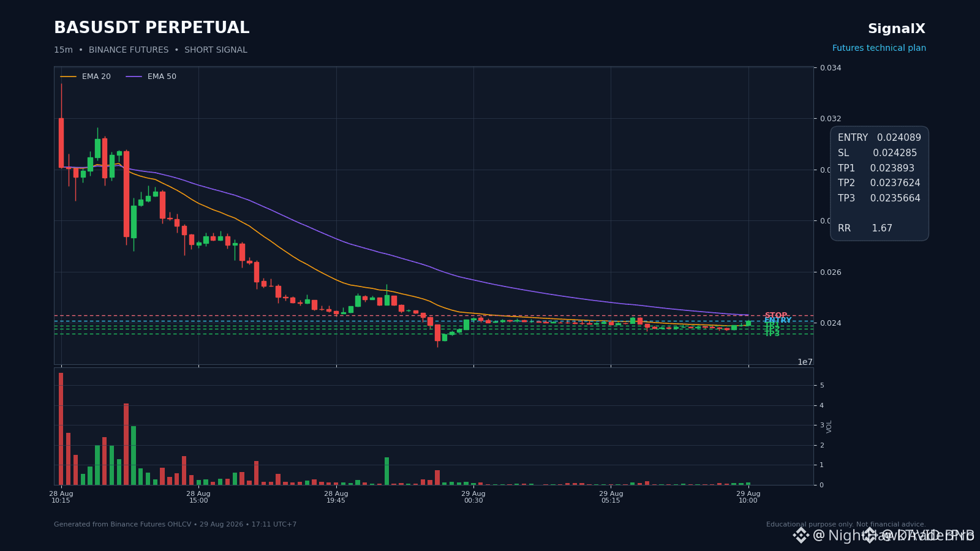Click the 29 Aug 00:30 time label

473,497
